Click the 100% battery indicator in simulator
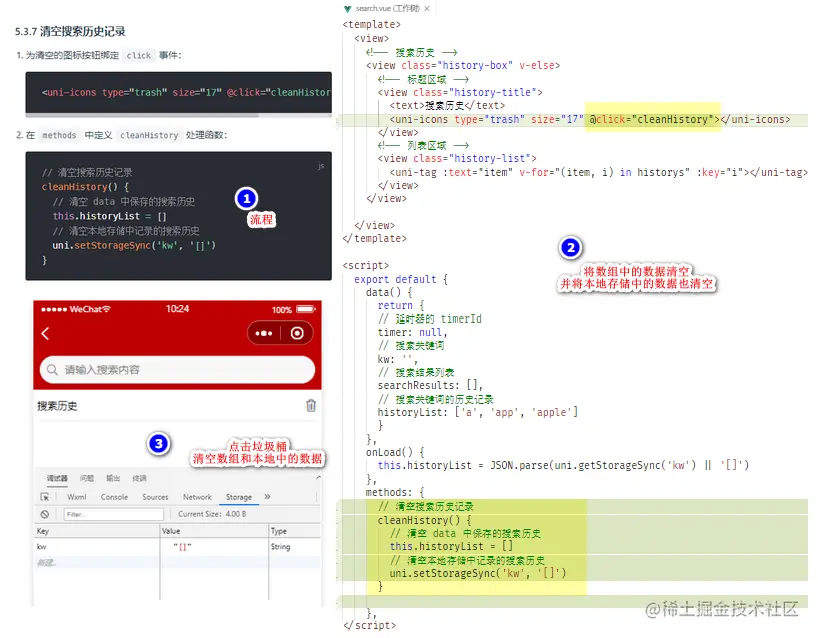Image resolution: width=818 pixels, height=638 pixels. pyautogui.click(x=294, y=309)
